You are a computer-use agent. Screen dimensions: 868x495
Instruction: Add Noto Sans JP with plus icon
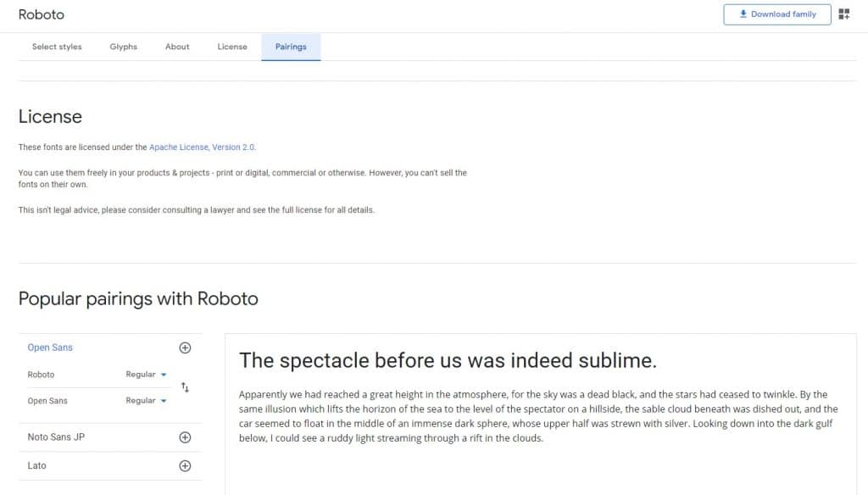coord(186,437)
